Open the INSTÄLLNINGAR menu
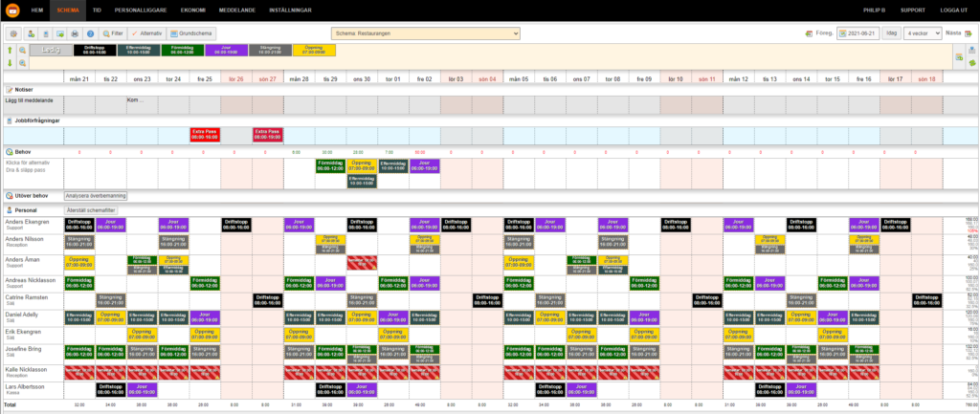980x414 pixels. point(290,11)
